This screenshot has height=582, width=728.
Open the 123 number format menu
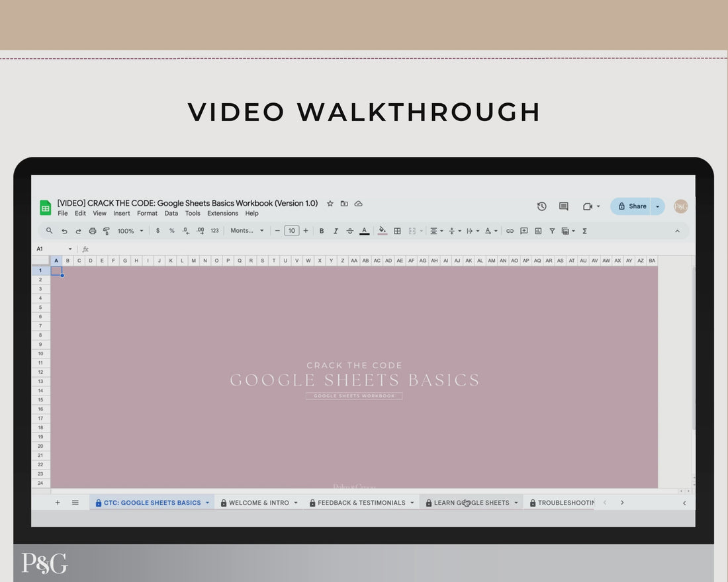(214, 231)
